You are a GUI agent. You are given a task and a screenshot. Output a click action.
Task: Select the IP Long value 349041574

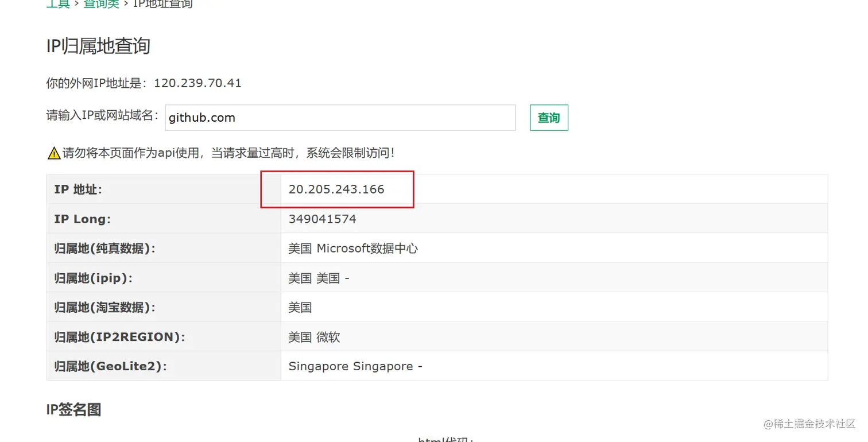pos(322,219)
